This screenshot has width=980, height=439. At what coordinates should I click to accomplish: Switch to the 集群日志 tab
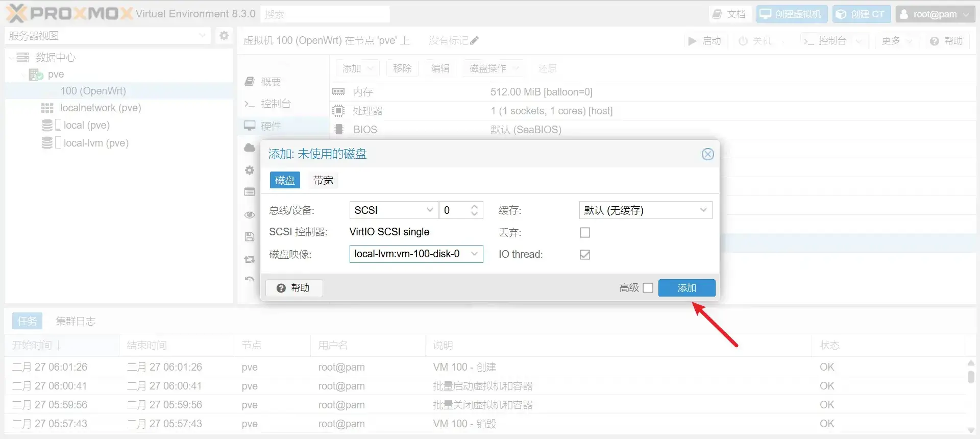[x=76, y=321]
